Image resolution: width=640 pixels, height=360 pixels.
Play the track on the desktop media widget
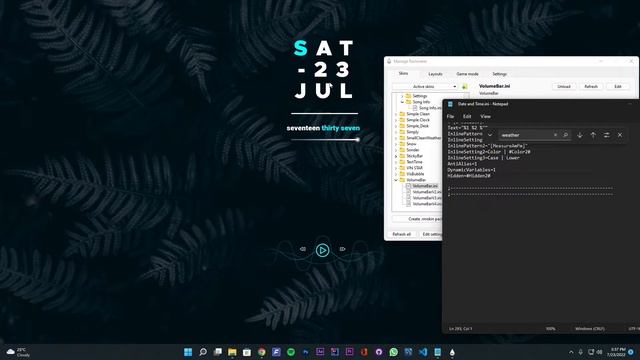click(322, 250)
